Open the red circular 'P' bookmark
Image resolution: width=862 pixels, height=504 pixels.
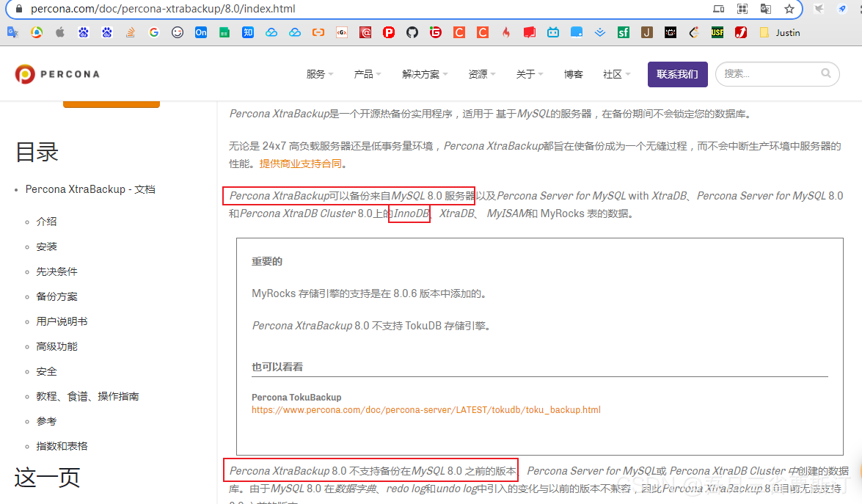tap(389, 32)
